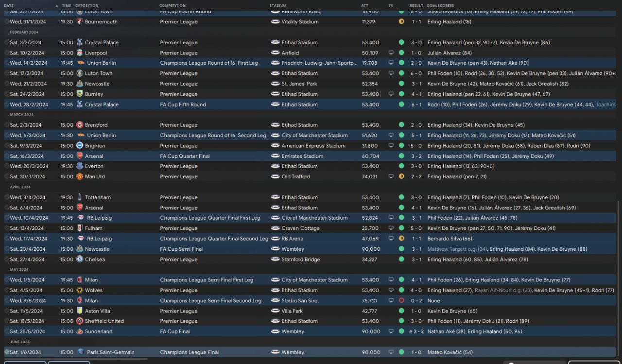This screenshot has width=622, height=364.
Task: Click the sort arrow in the Date column header
Action: click(56, 5)
